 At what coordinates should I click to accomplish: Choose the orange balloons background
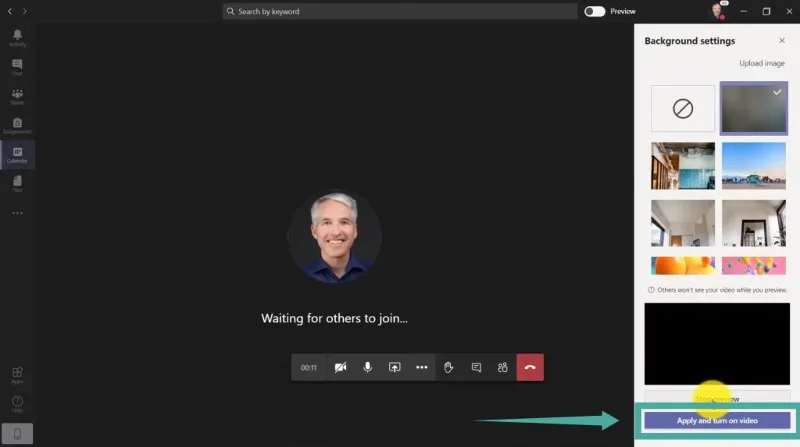[x=683, y=266]
